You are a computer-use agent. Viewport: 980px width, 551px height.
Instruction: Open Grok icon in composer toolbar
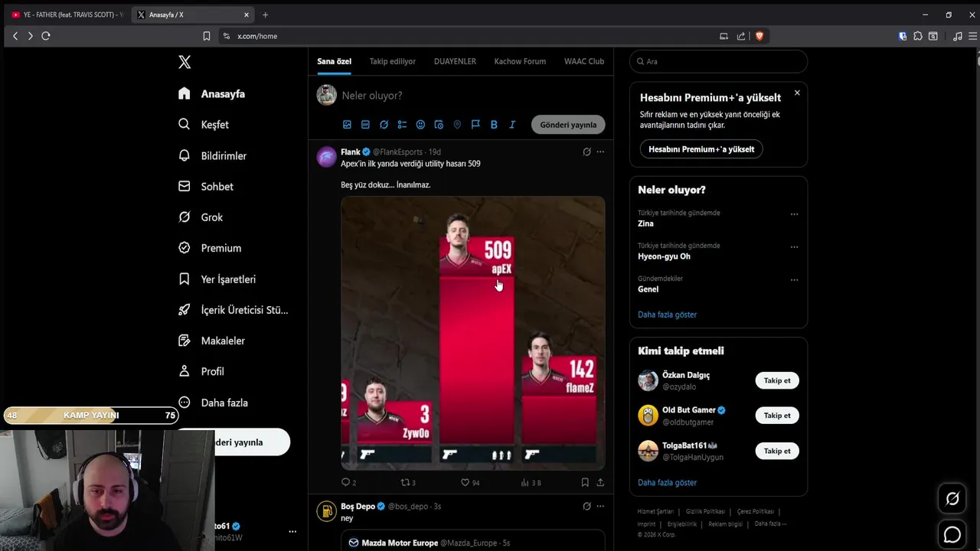(384, 125)
